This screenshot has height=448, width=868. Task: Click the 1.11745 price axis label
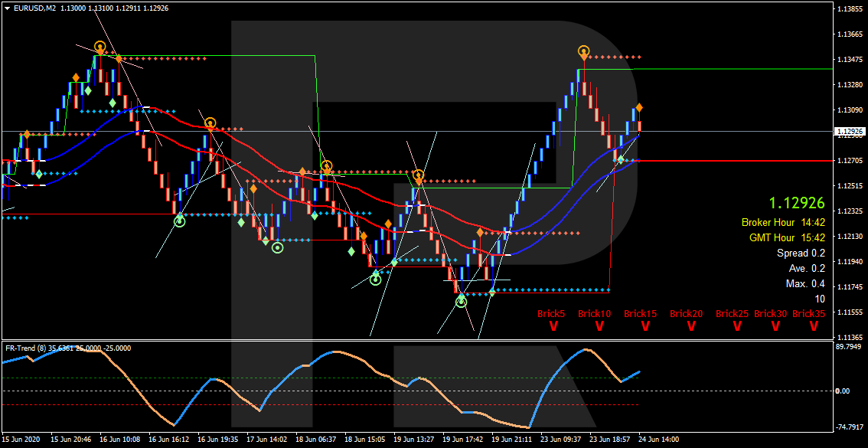tap(849, 287)
